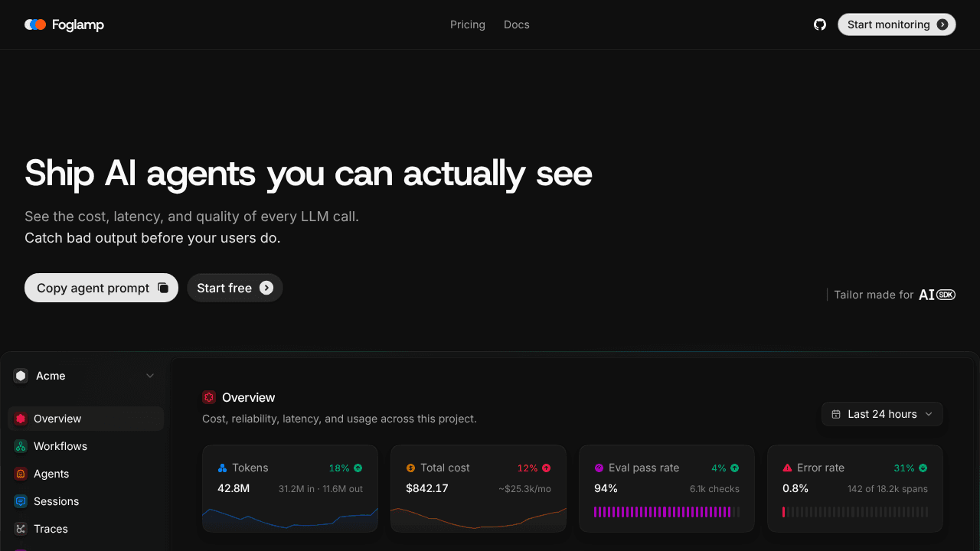Click the Copy agent prompt button

(x=101, y=288)
